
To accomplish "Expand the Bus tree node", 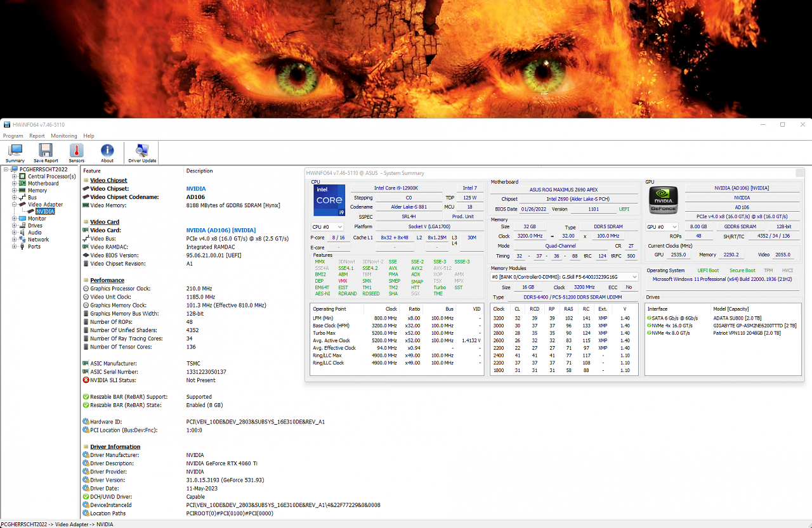I will [x=15, y=198].
